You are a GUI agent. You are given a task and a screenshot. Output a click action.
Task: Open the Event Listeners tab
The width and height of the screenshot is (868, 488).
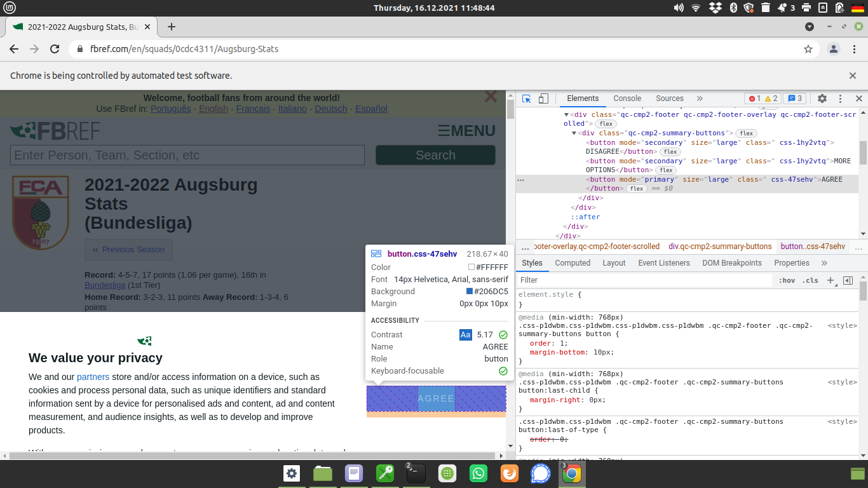coord(664,263)
